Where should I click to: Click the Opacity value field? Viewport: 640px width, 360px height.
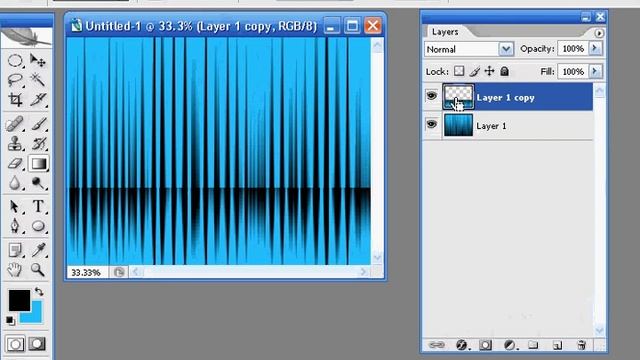[x=573, y=49]
